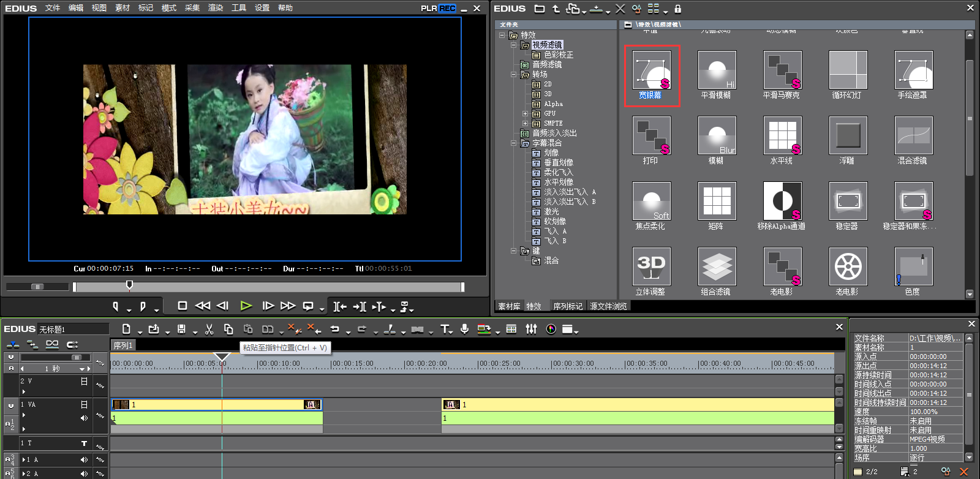The image size is (980, 479).
Task: Click the lock icon in the effects toolbar
Action: point(677,9)
